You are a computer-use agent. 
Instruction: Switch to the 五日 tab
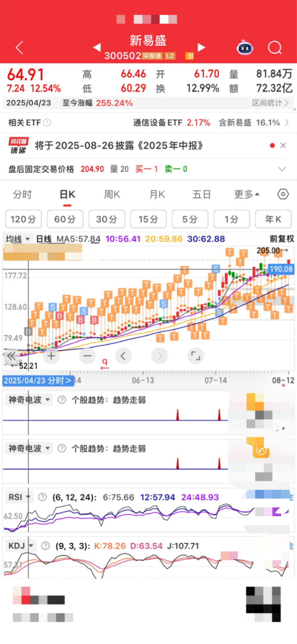202,195
